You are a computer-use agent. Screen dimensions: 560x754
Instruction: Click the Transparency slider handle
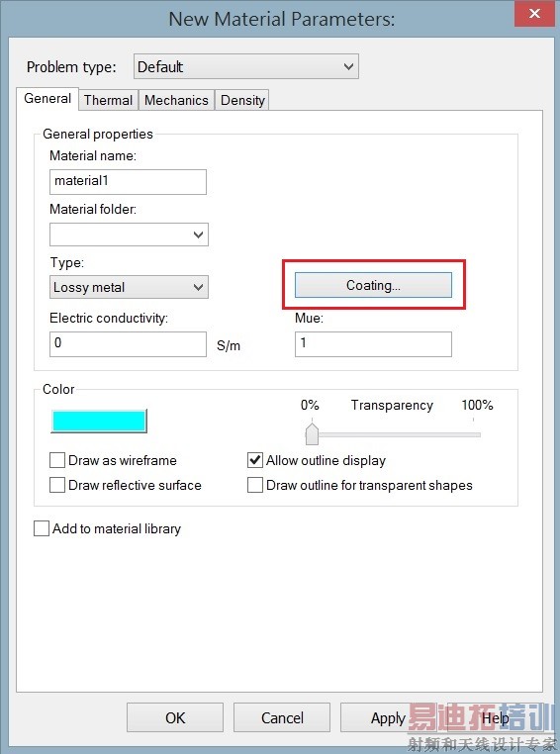312,433
